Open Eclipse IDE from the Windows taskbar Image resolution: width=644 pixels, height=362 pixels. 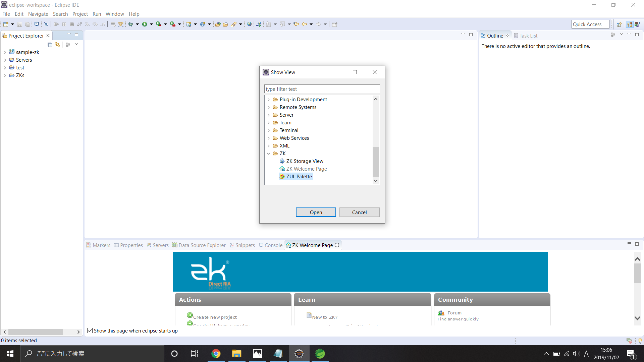pyautogui.click(x=299, y=354)
